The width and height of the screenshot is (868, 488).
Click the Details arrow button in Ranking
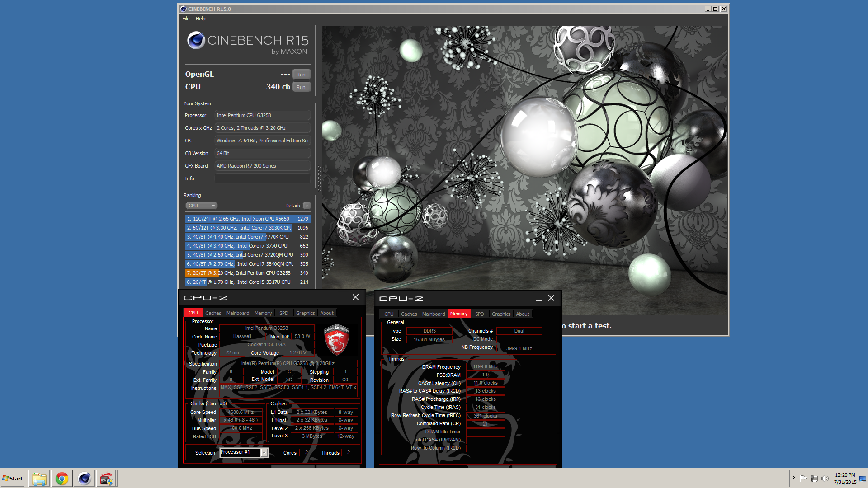[307, 206]
